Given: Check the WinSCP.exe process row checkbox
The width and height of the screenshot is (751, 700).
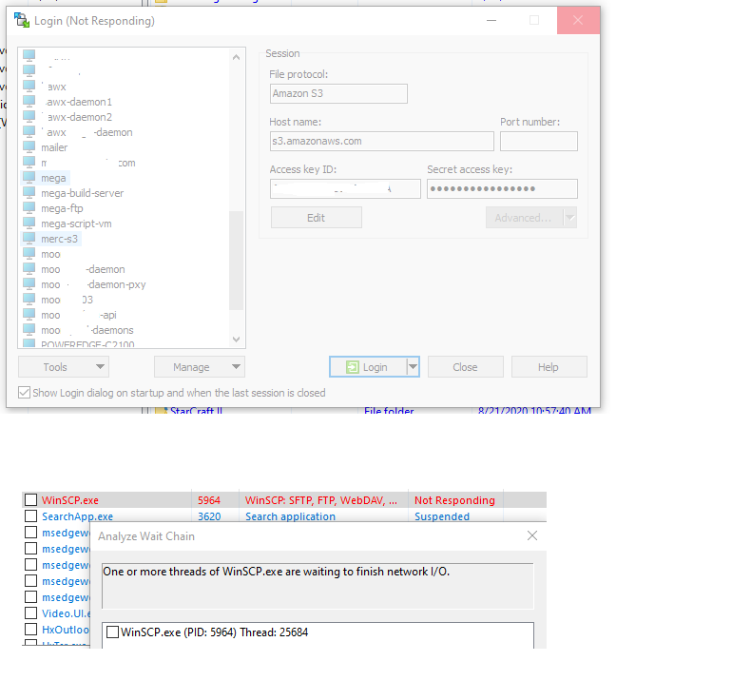Looking at the screenshot, I should point(31,500).
